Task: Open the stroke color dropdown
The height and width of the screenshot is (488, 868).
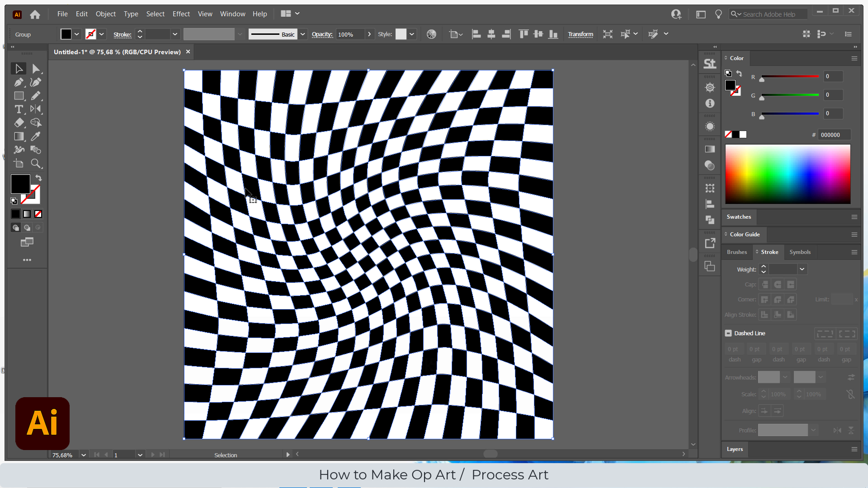Action: (102, 34)
